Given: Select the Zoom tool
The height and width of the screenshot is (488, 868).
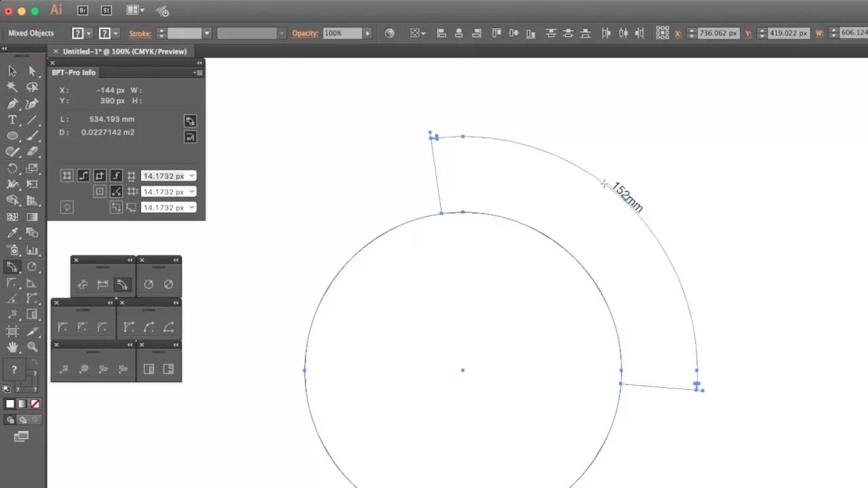Looking at the screenshot, I should coord(32,347).
